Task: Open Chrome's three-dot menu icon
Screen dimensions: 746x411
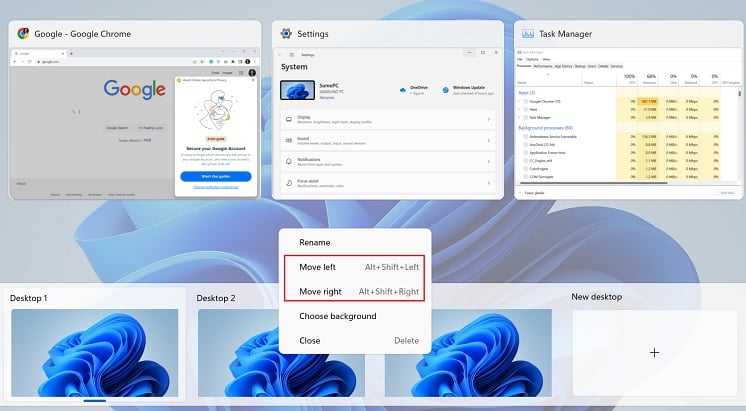Action: click(255, 61)
